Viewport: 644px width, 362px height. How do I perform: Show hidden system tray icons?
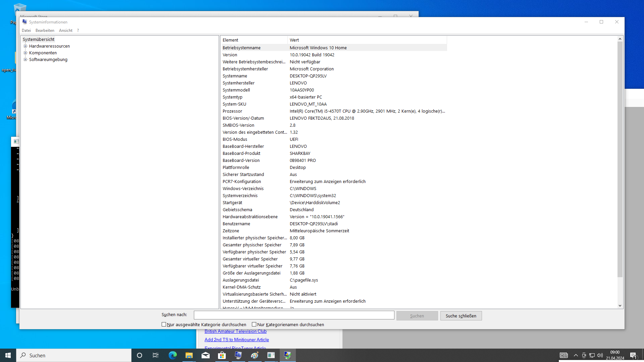tap(576, 355)
